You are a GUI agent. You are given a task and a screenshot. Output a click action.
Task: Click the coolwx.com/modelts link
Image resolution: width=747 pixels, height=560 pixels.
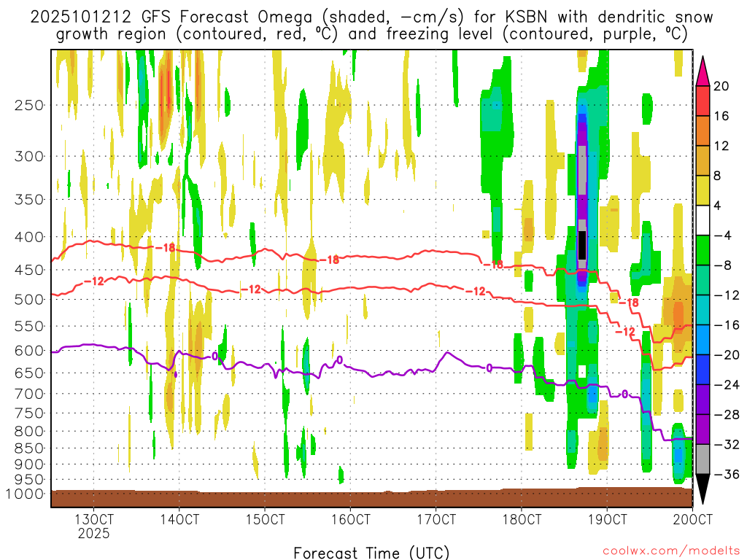click(x=671, y=551)
